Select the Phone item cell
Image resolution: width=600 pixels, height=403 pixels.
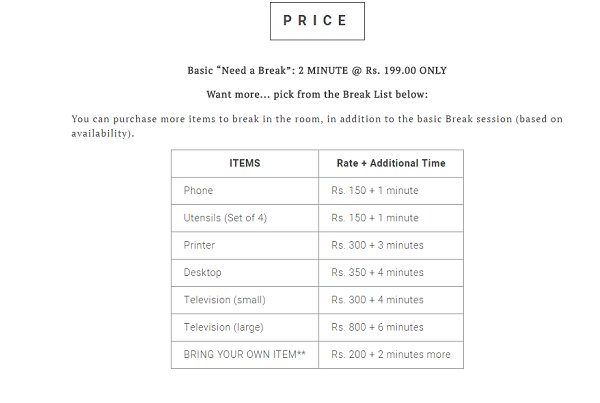coord(245,191)
